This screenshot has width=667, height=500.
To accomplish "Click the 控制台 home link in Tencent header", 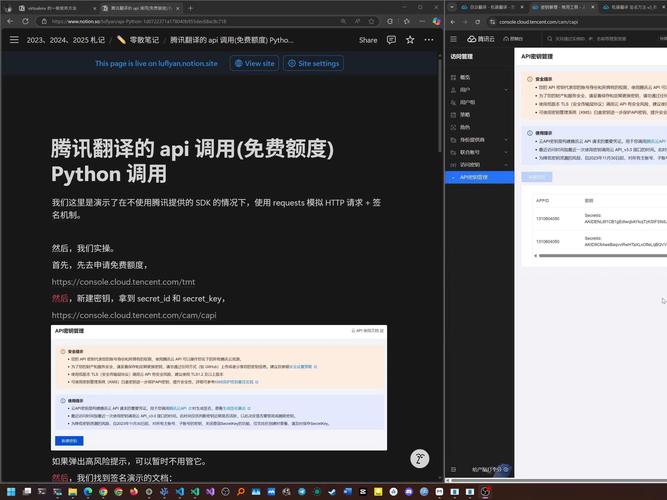I will click(x=513, y=39).
